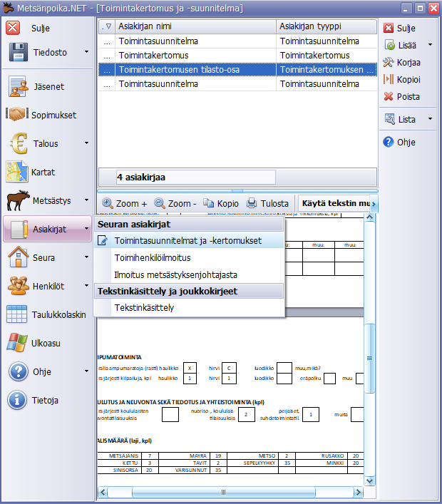Open the Lista dropdown in right panel
The image size is (442, 504).
coord(431,119)
